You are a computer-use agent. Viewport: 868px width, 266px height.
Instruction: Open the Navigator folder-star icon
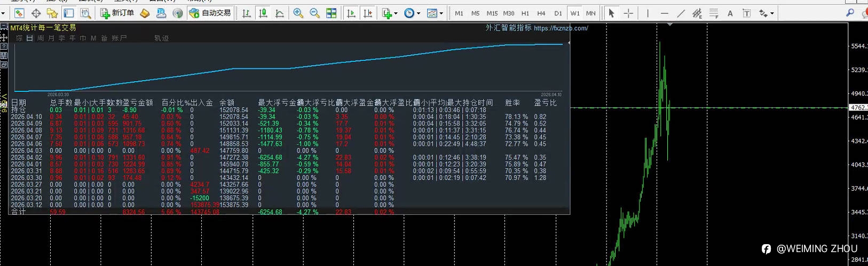tap(52, 13)
